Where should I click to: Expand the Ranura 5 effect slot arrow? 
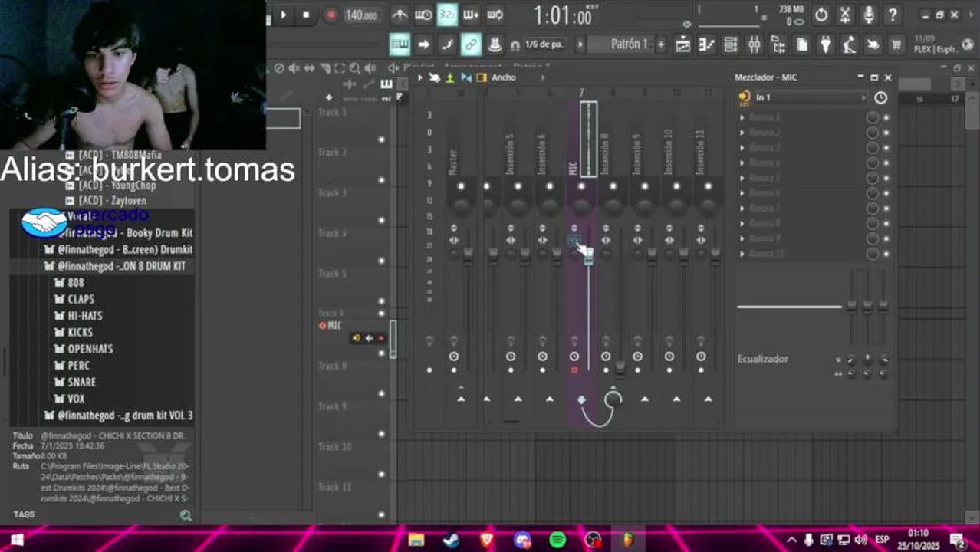coord(742,178)
